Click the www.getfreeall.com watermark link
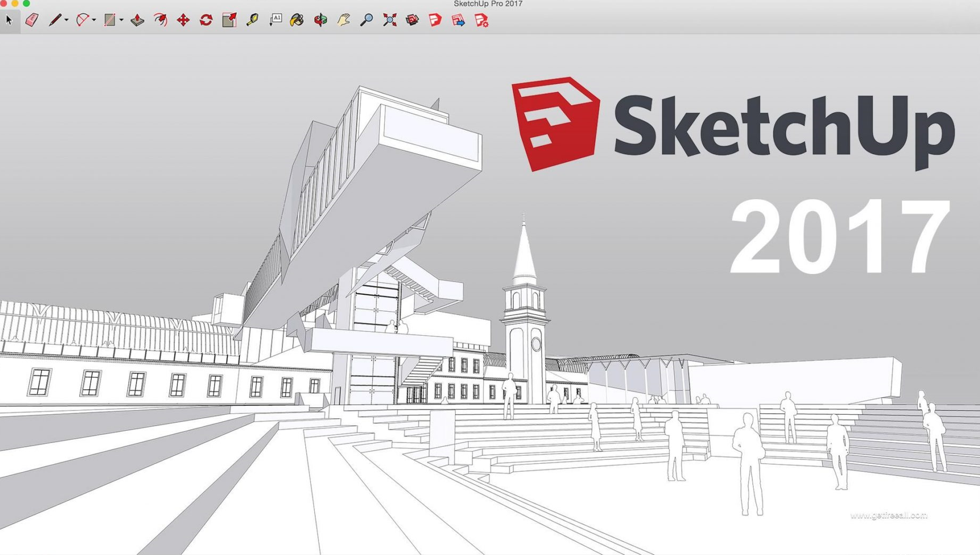 pyautogui.click(x=888, y=515)
